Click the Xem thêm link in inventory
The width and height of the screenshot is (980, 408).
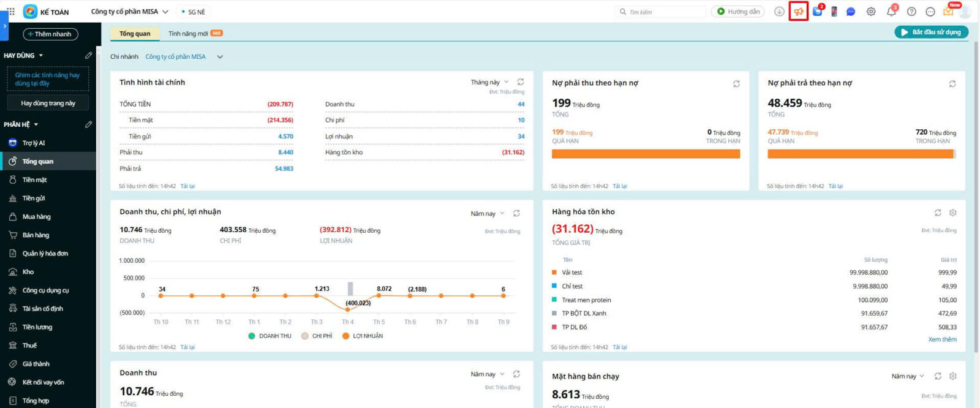(x=942, y=339)
